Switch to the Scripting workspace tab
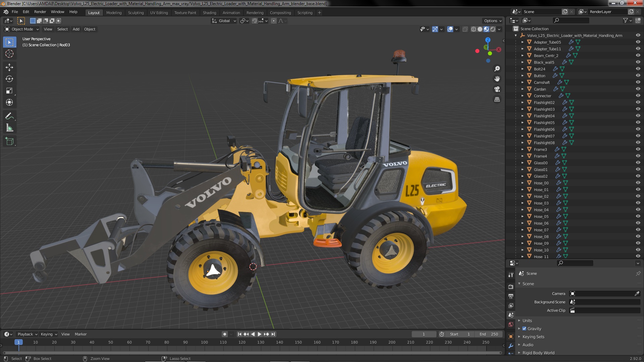This screenshot has height=362, width=644. pyautogui.click(x=305, y=13)
